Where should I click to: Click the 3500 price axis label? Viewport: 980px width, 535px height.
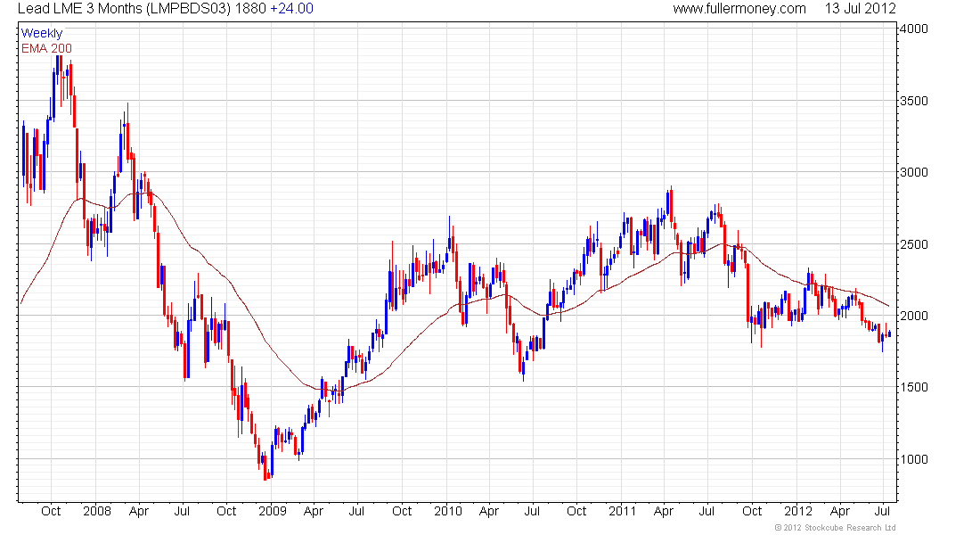point(914,101)
